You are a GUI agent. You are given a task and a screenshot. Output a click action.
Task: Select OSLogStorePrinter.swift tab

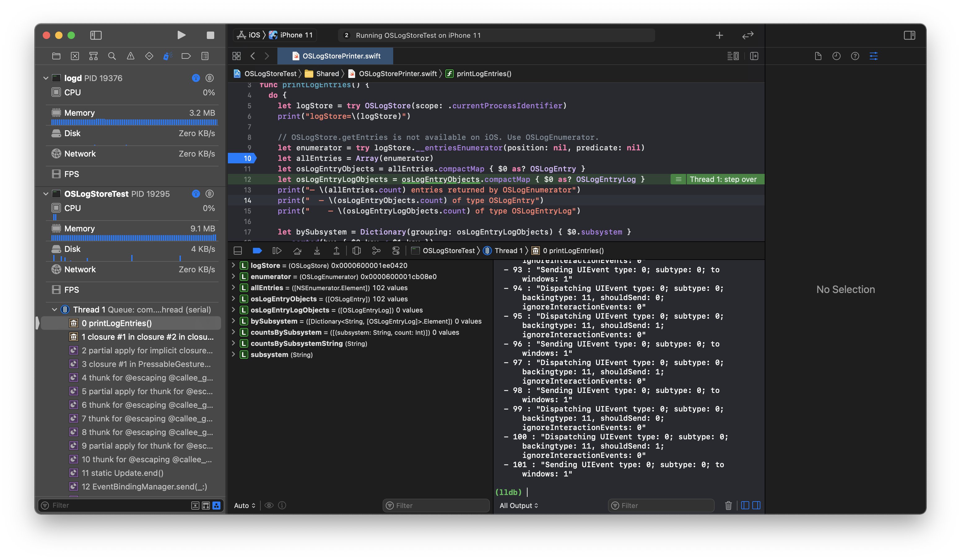point(341,55)
